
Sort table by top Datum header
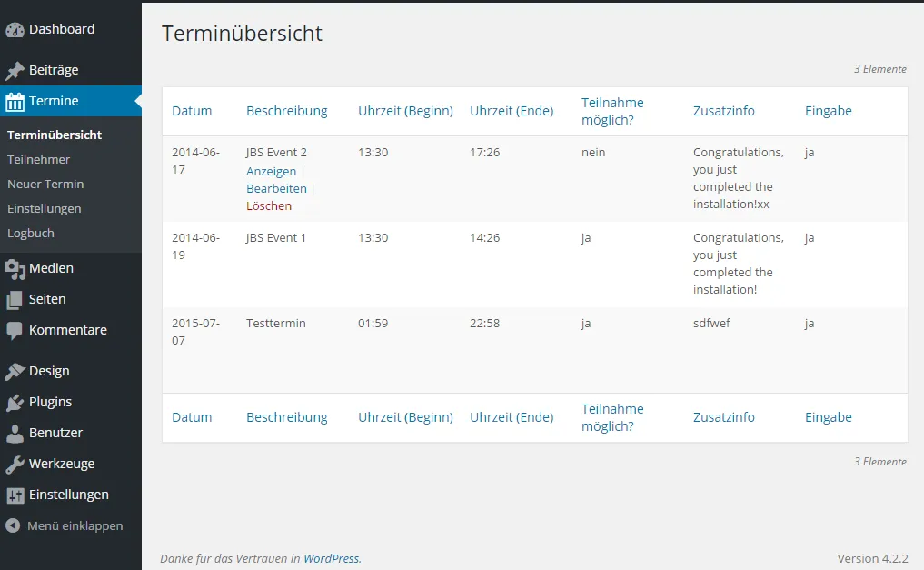coord(192,111)
